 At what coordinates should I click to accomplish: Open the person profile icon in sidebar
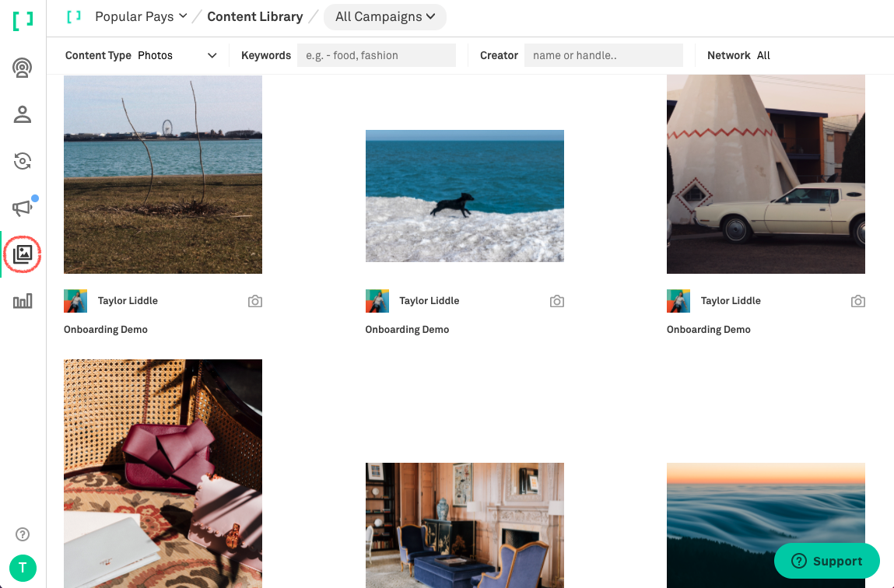(x=23, y=115)
